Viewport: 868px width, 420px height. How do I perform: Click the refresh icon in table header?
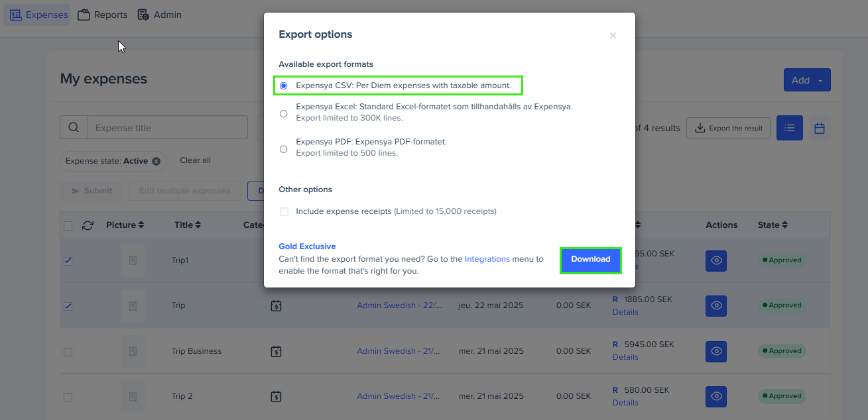coord(88,226)
